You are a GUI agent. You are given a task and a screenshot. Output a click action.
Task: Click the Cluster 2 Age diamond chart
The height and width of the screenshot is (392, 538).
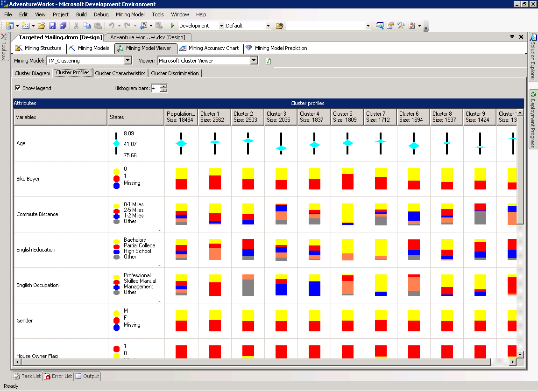(248, 144)
